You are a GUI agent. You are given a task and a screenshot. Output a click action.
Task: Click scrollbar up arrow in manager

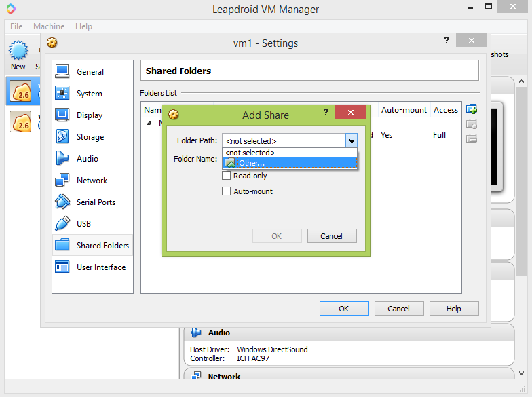pyautogui.click(x=521, y=81)
